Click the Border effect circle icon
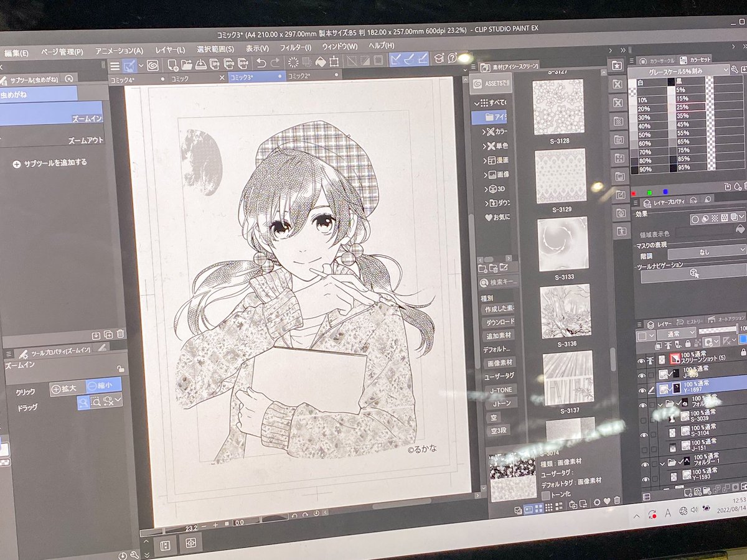 click(x=695, y=219)
